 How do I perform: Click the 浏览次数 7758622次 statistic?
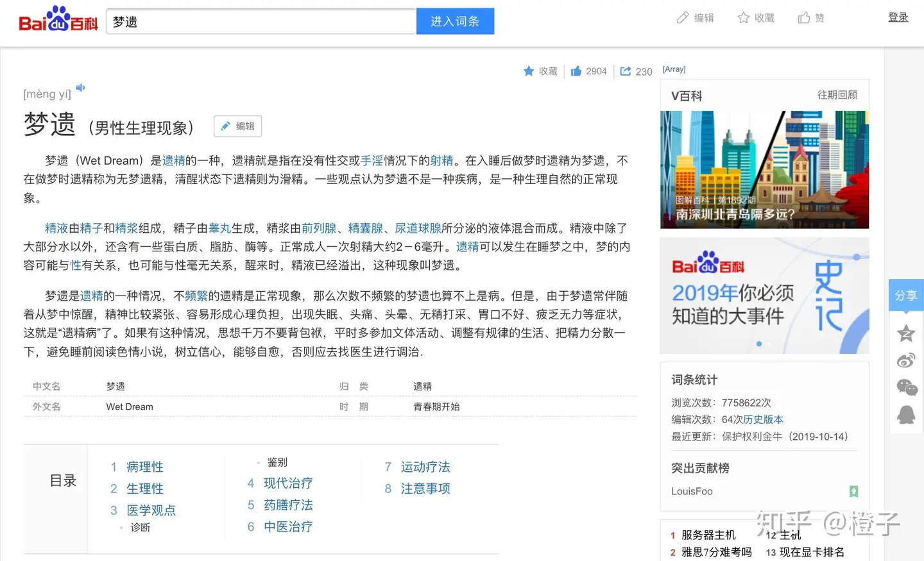[x=721, y=403]
